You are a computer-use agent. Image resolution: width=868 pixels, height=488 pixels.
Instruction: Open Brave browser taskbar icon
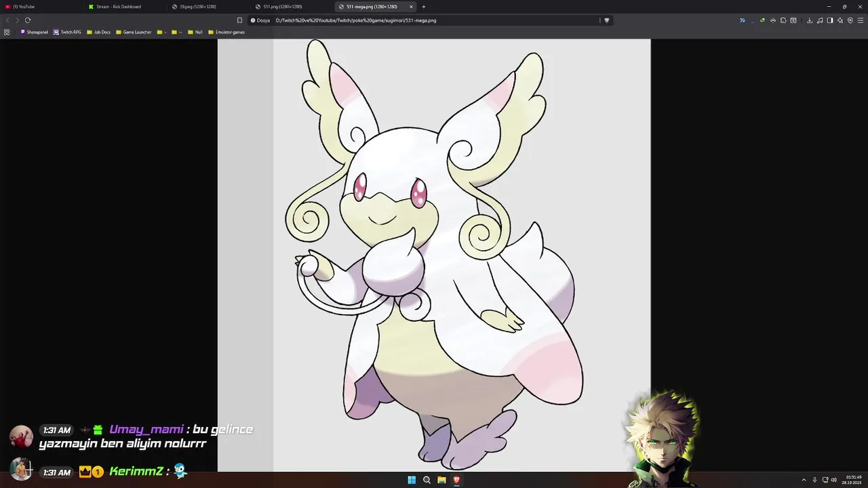456,480
